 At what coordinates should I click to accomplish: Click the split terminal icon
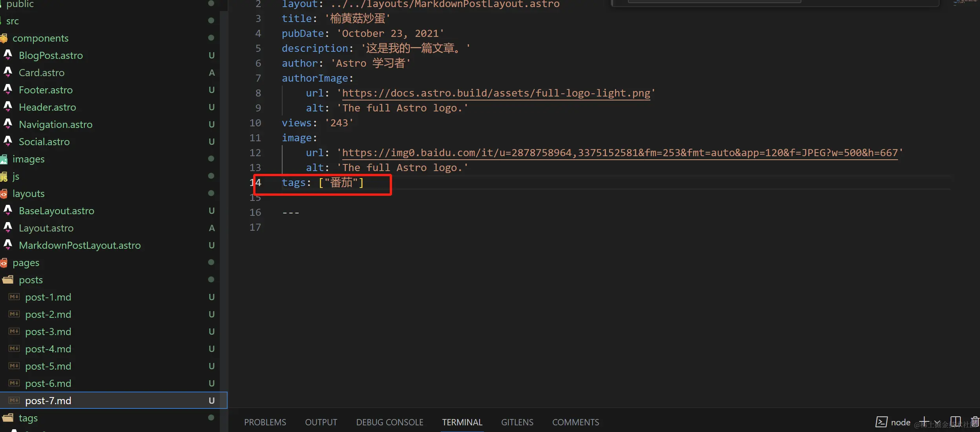point(955,422)
